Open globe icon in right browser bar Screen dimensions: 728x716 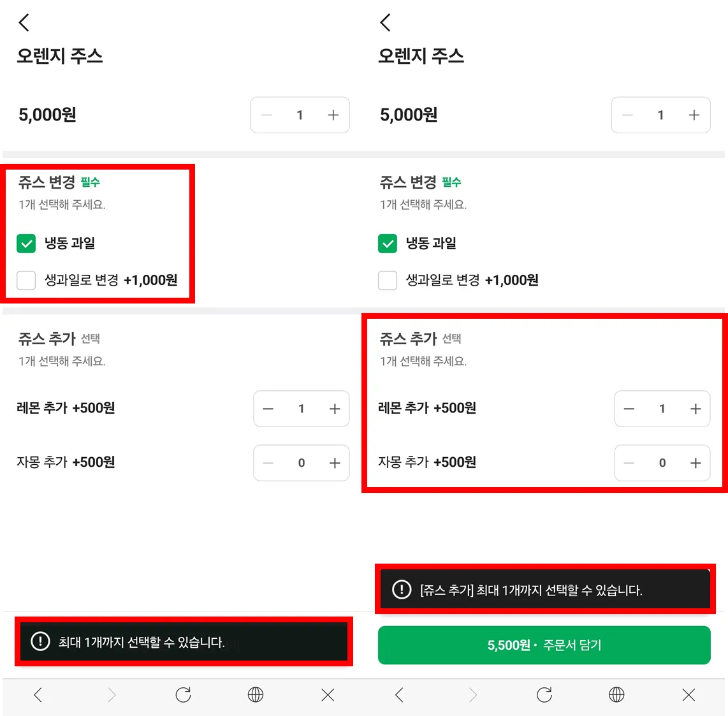point(616,694)
